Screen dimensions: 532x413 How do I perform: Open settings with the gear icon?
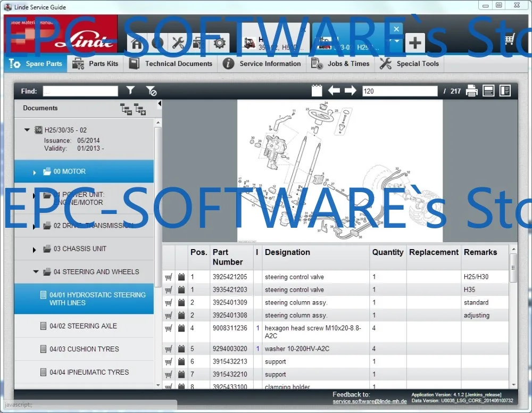coord(219,44)
